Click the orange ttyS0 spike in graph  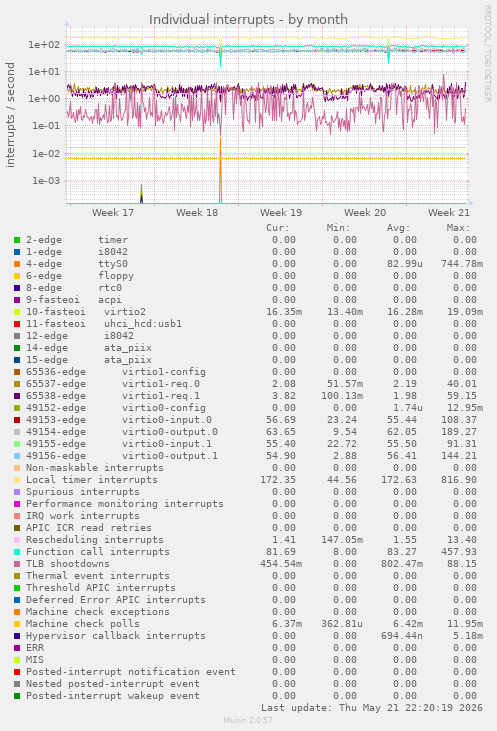click(221, 171)
